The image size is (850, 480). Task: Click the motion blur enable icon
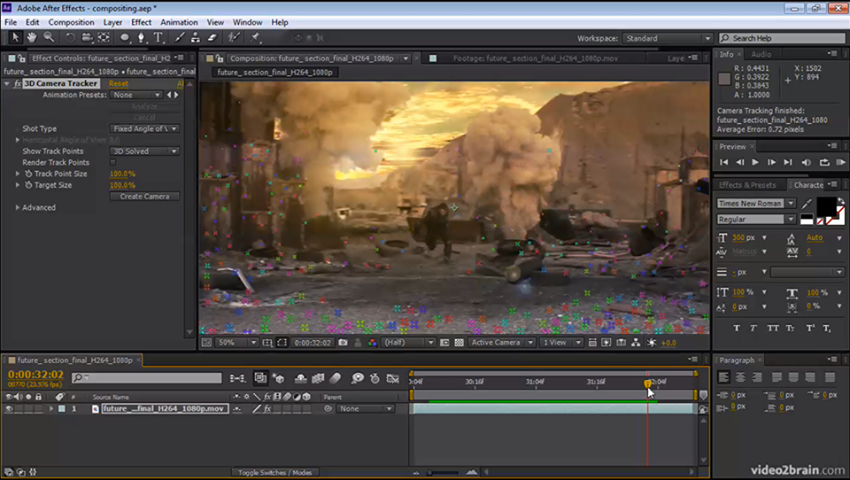336,378
